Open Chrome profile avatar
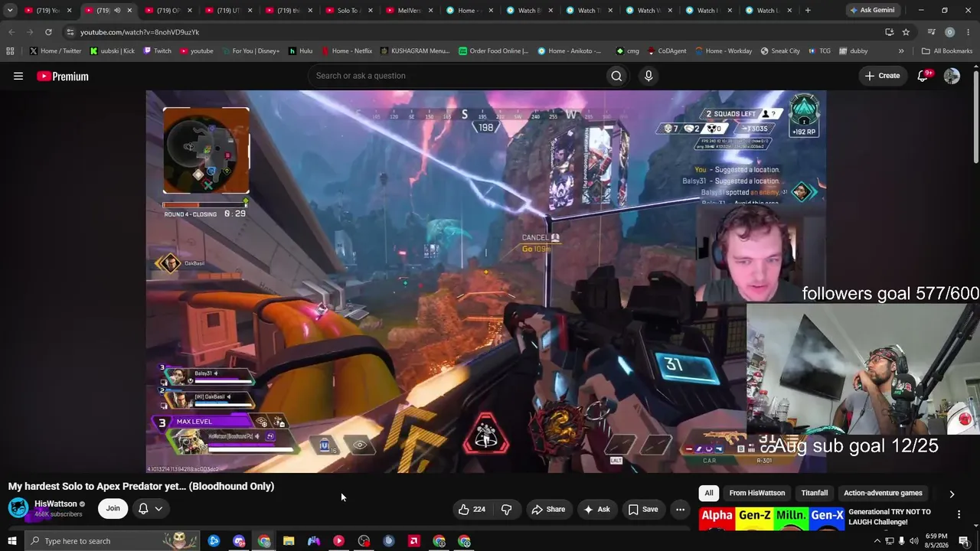 click(949, 32)
